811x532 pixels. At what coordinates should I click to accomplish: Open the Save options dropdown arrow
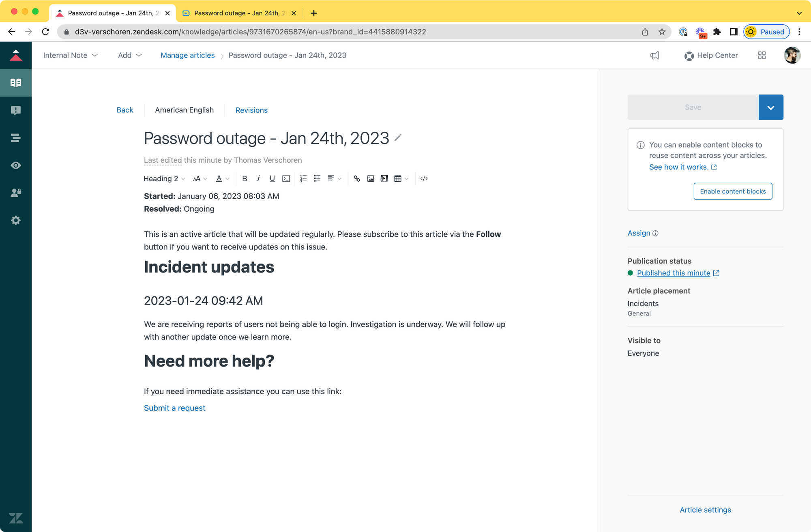tap(770, 107)
